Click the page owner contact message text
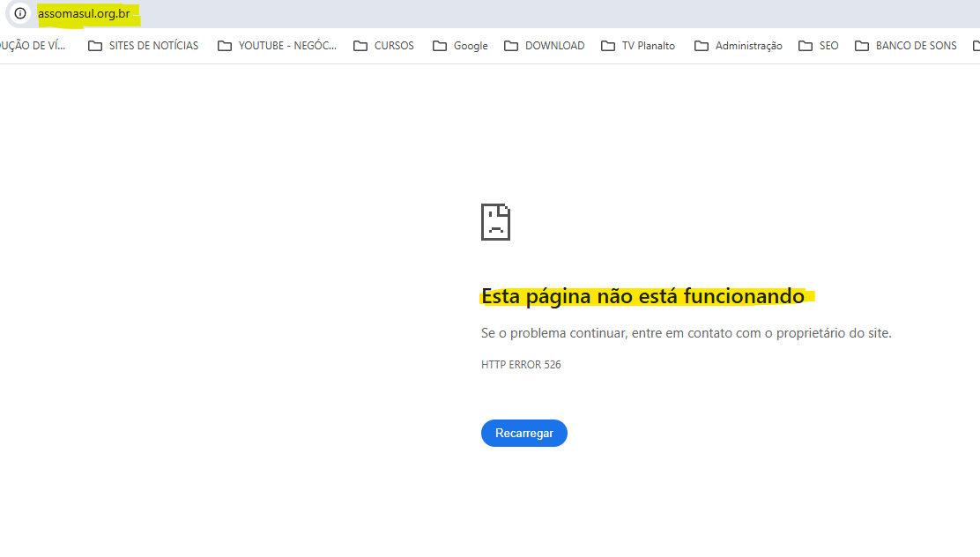The image size is (980, 557). pyautogui.click(x=685, y=332)
